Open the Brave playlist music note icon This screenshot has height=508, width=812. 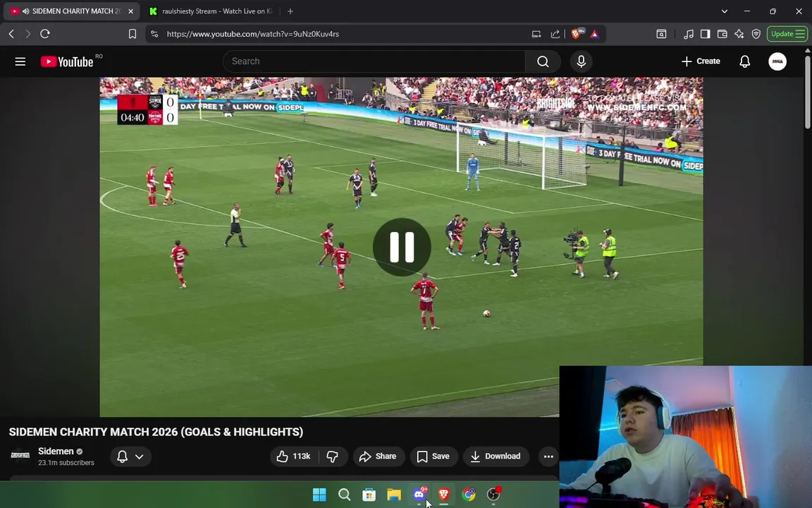[x=688, y=34]
